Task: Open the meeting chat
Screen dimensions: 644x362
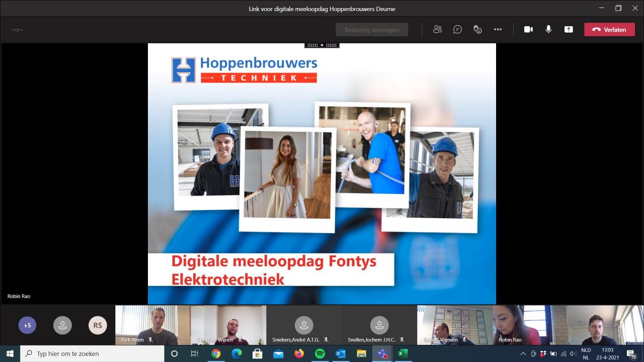Action: [457, 30]
